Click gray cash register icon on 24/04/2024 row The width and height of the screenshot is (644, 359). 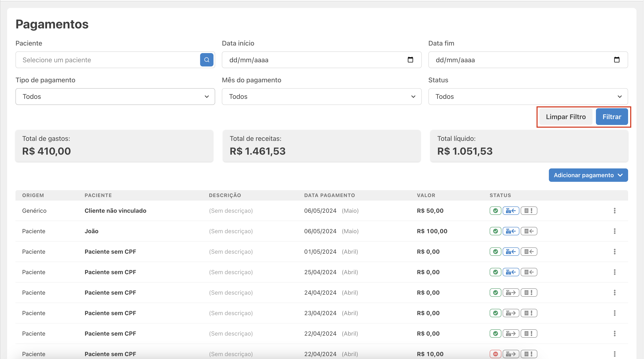(511, 293)
